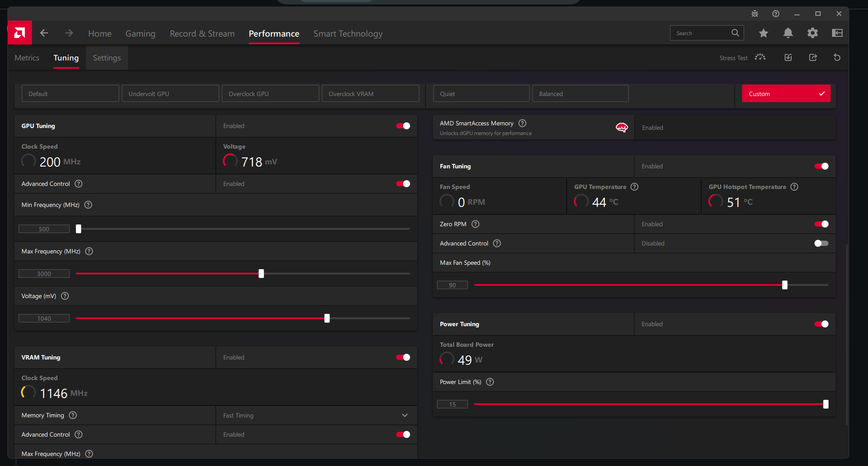Viewport: 868px width, 466px height.
Task: Open favorites star icon
Action: pos(764,33)
